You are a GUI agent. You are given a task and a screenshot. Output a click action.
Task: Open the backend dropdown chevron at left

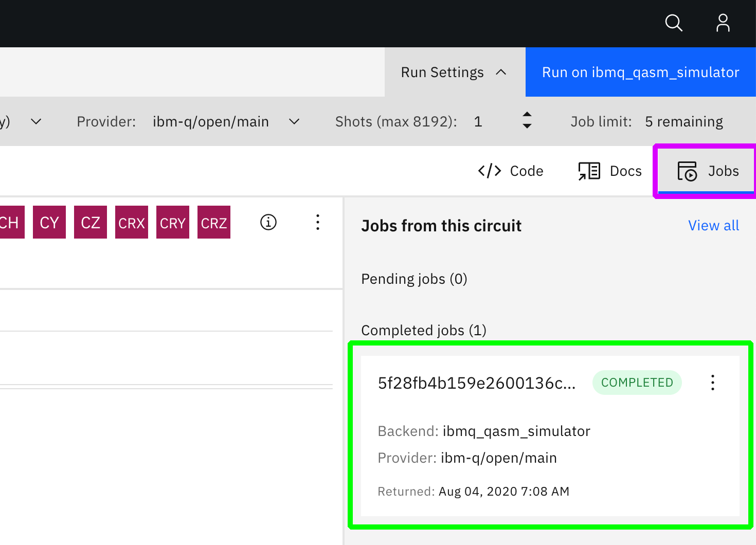(x=36, y=122)
